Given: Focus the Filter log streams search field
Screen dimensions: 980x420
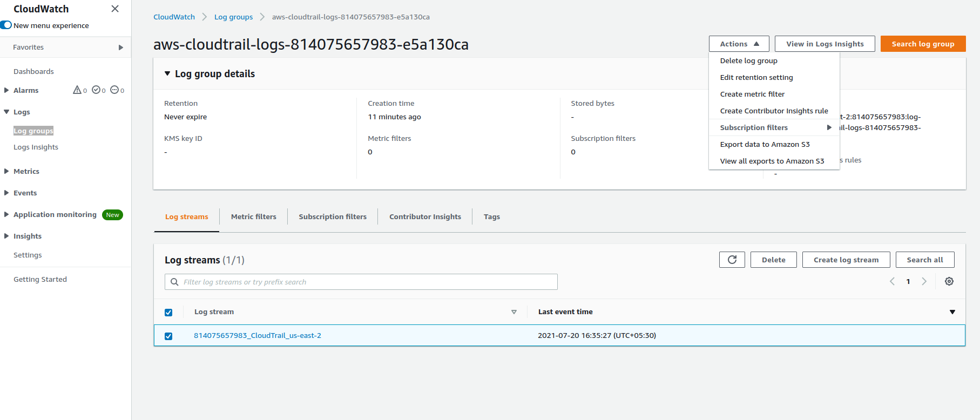Looking at the screenshot, I should coord(361,282).
